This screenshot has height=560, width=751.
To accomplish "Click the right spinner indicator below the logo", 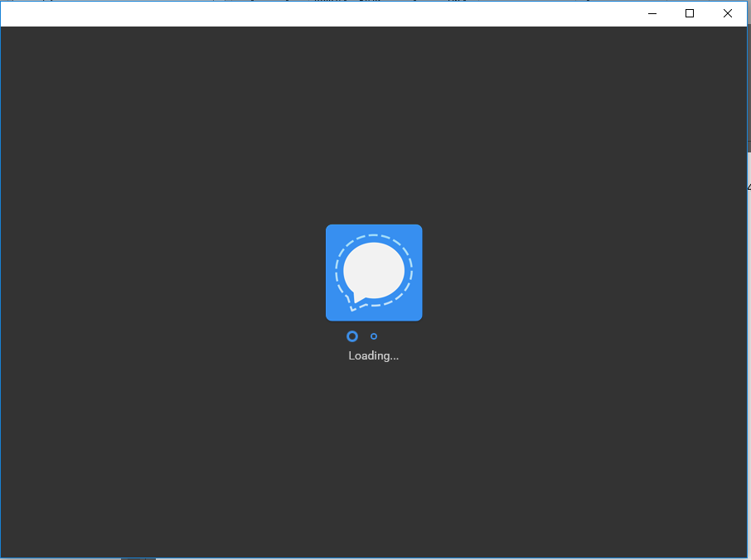I will [373, 336].
